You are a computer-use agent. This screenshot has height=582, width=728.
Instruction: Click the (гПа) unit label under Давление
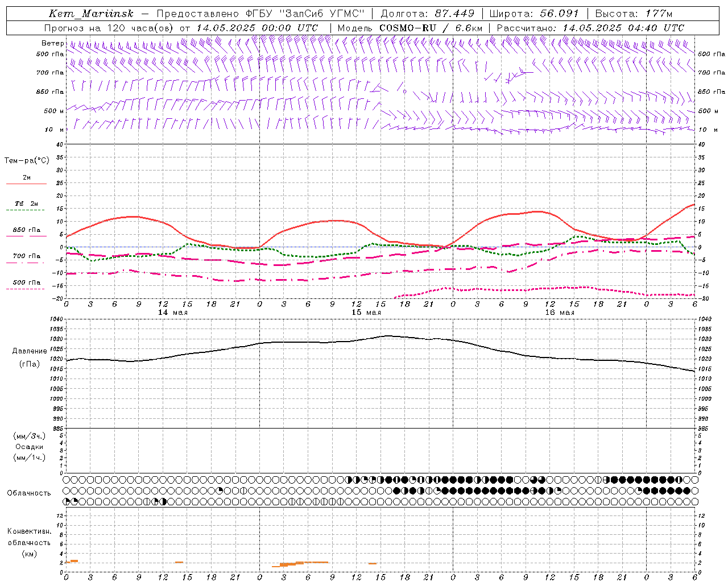point(30,364)
